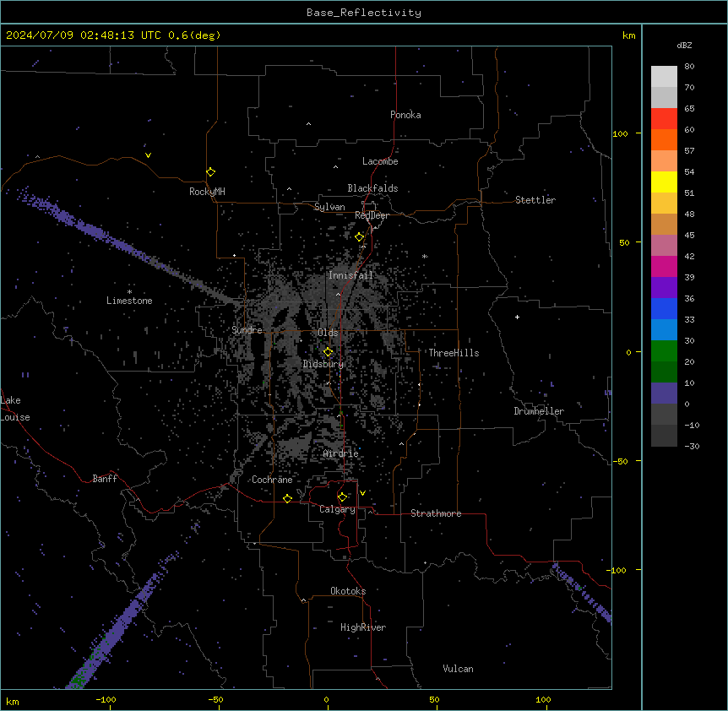728x711 pixels.
Task: Click the 100 tick on right vertical axis
Action: (x=620, y=133)
